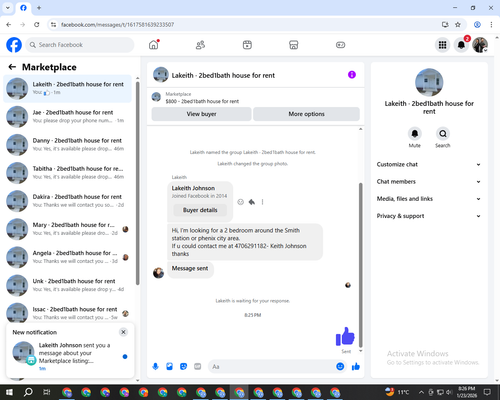
Task: Open Chrome's three-dot menu
Action: [491, 25]
